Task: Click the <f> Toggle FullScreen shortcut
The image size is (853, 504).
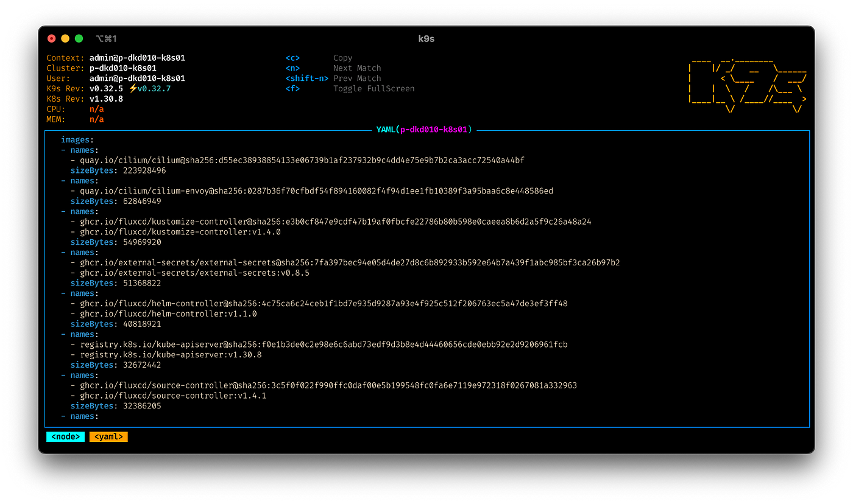Action: [x=350, y=89]
